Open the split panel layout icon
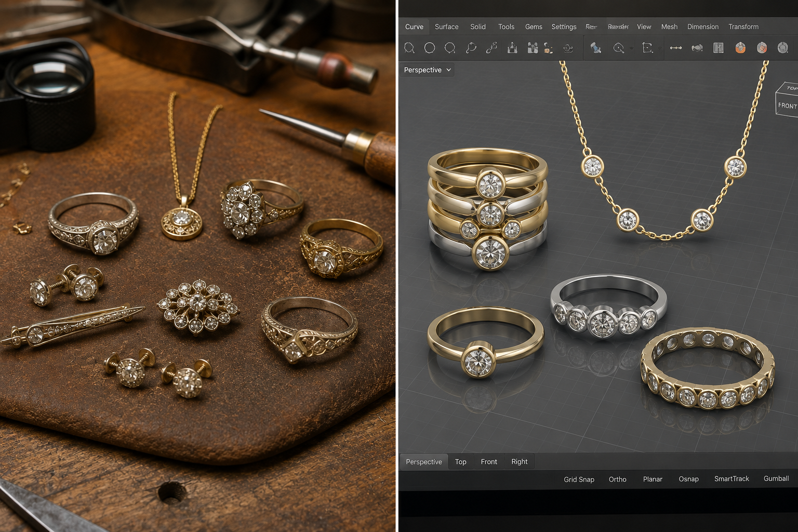Screen dimensions: 798x532 [719, 48]
